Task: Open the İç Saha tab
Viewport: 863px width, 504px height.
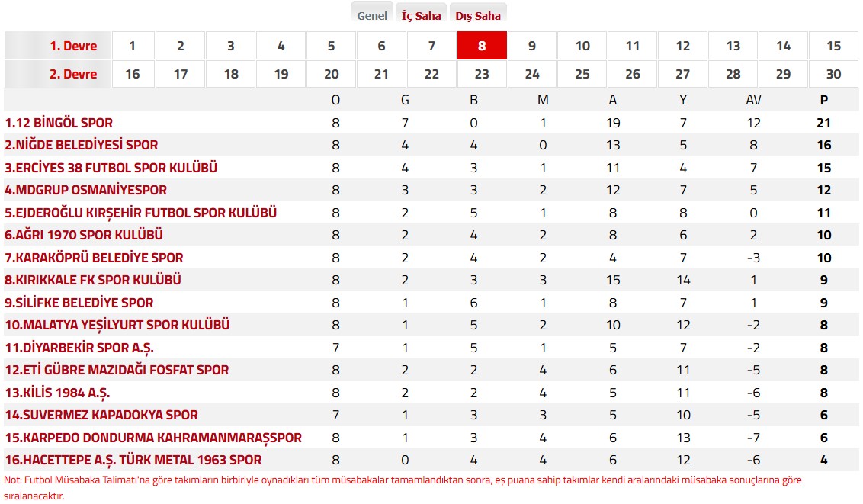Action: click(422, 15)
